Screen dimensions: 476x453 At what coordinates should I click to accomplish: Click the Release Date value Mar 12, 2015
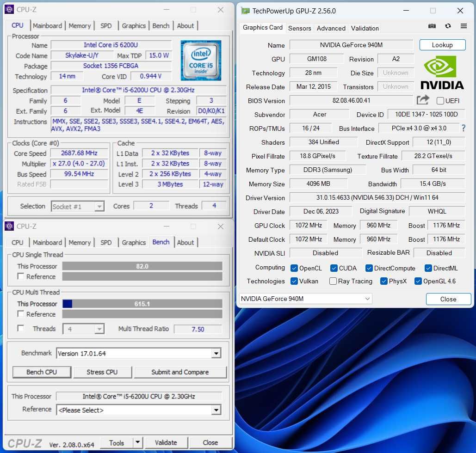[314, 86]
